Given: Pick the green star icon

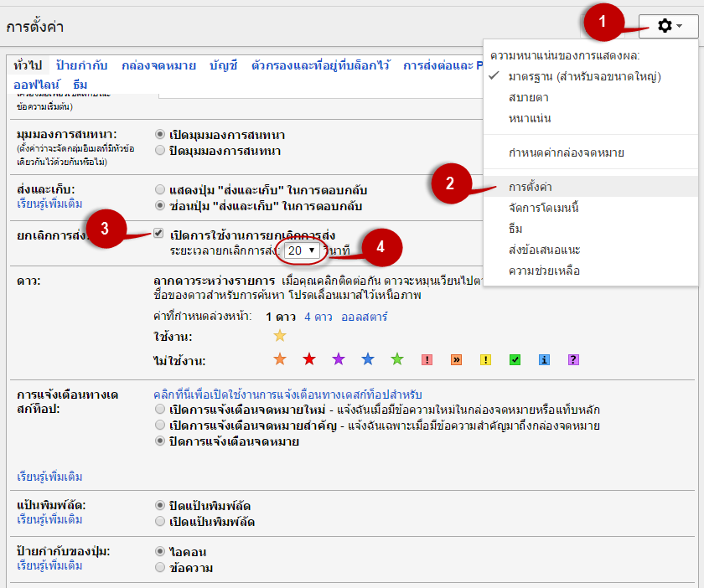Looking at the screenshot, I should coord(397,360).
